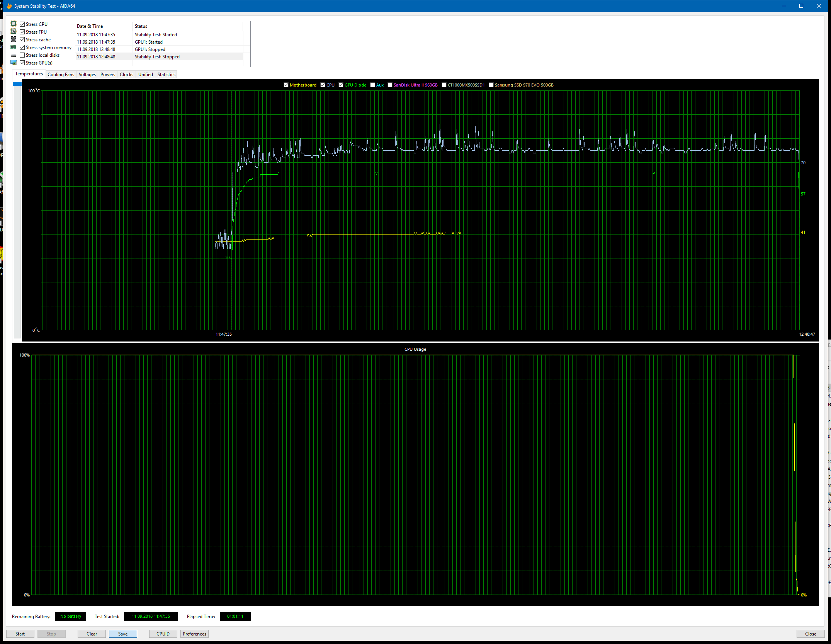Click the Stress GPU(s) graphics card icon
831x644 pixels.
click(14, 62)
